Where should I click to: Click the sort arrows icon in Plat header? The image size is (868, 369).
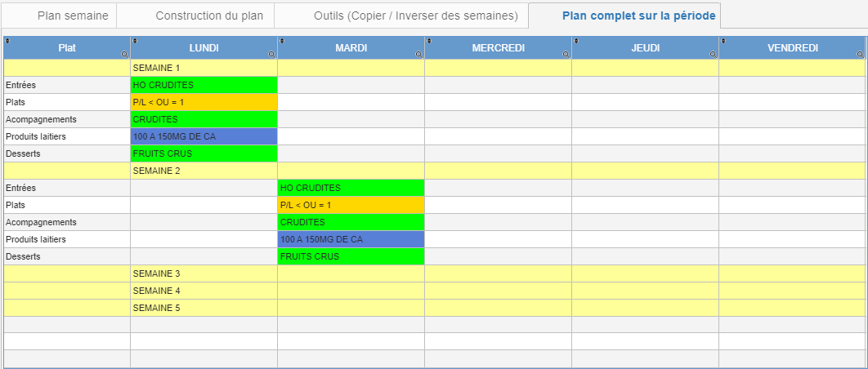click(x=7, y=40)
